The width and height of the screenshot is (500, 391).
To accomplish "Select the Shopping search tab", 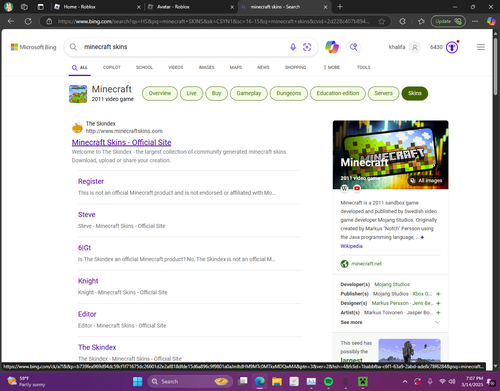I will pos(295,67).
